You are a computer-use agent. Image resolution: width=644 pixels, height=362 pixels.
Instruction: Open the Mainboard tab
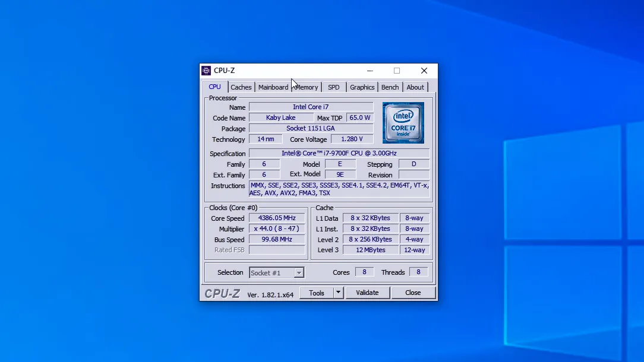click(273, 87)
